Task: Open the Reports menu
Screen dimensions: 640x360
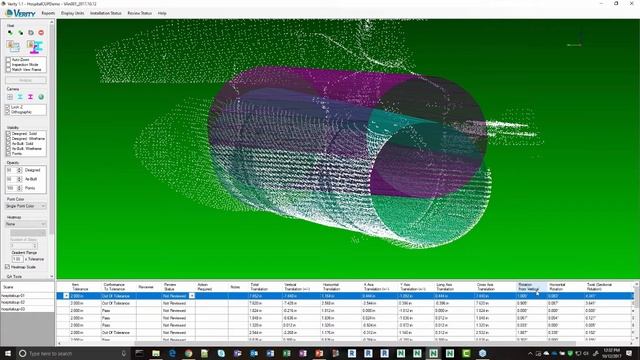Action: pos(48,13)
